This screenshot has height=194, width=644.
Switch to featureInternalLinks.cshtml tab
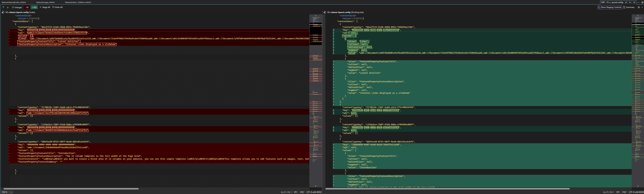[x=13, y=2]
